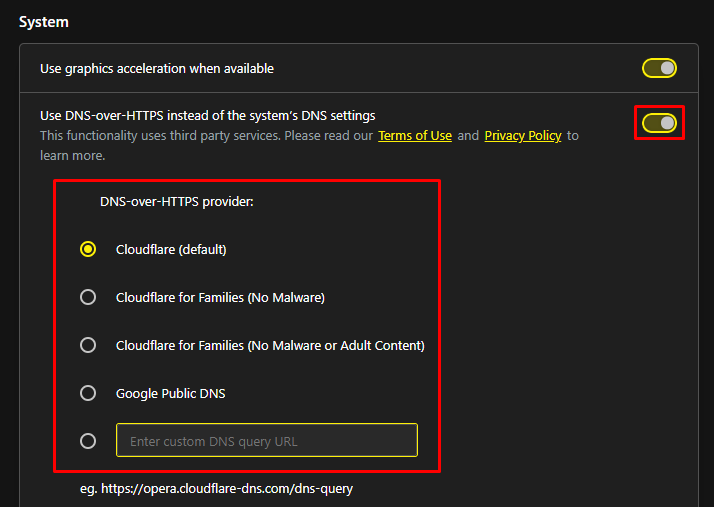The height and width of the screenshot is (507, 714).
Task: Select Cloudflare for Families (No Malware) radio
Action: point(88,297)
